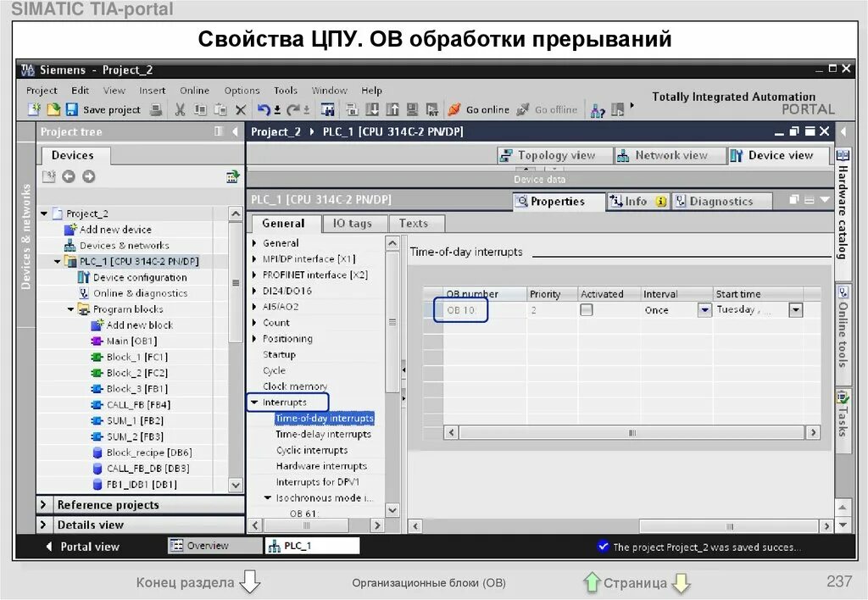
Task: Click the Open project toolbar icon
Action: pyautogui.click(x=53, y=109)
